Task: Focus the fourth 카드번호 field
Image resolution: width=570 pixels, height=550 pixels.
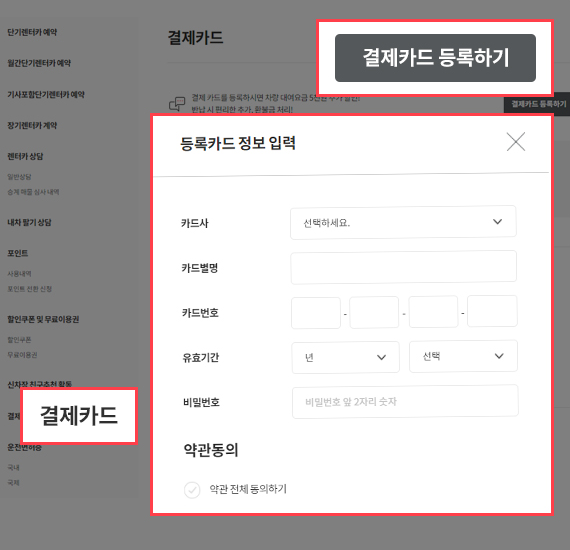Action: [x=492, y=311]
